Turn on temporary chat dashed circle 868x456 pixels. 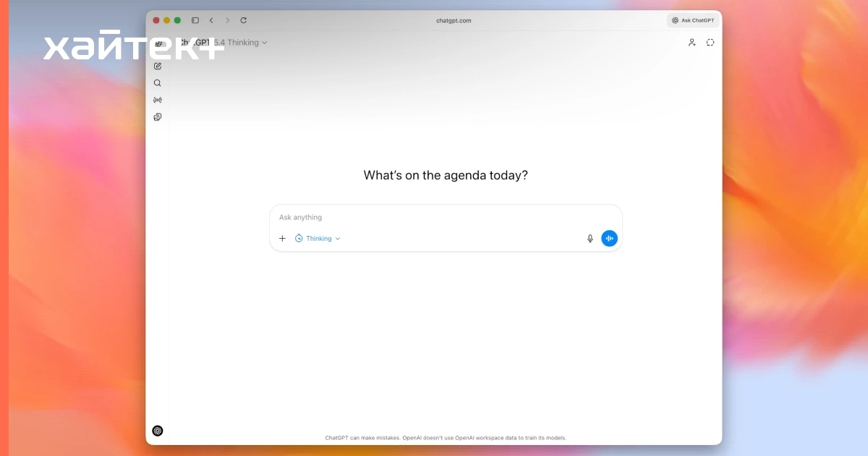tap(710, 43)
